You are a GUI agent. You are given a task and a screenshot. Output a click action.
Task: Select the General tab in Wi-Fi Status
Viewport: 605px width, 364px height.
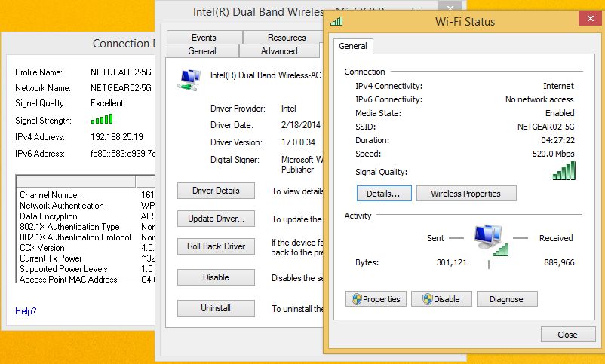353,46
